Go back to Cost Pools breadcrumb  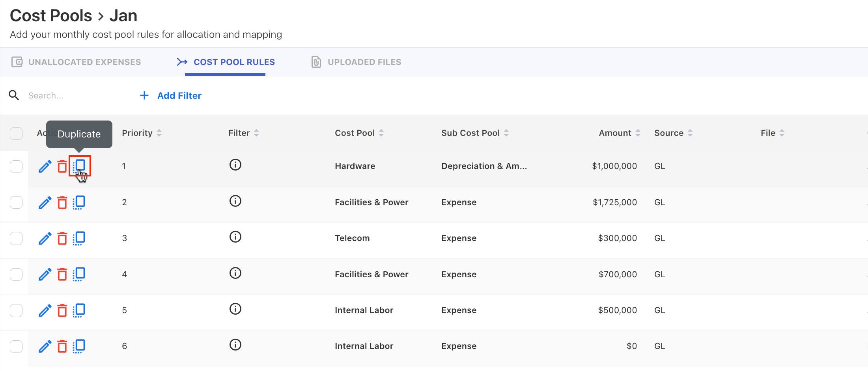point(51,16)
